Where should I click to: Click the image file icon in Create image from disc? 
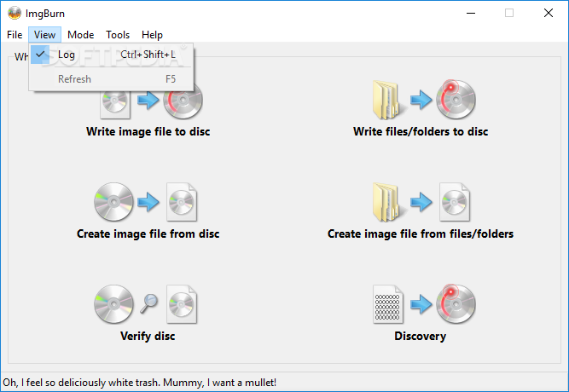[182, 202]
